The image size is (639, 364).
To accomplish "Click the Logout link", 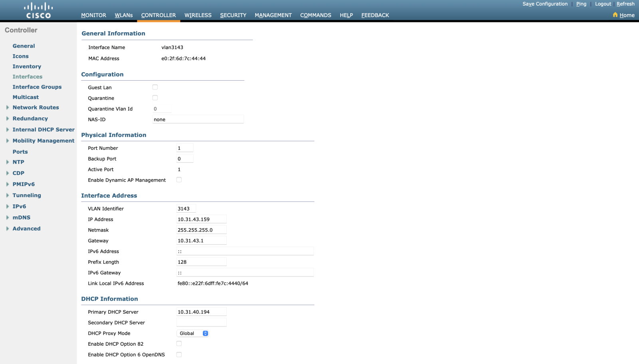I will point(603,4).
